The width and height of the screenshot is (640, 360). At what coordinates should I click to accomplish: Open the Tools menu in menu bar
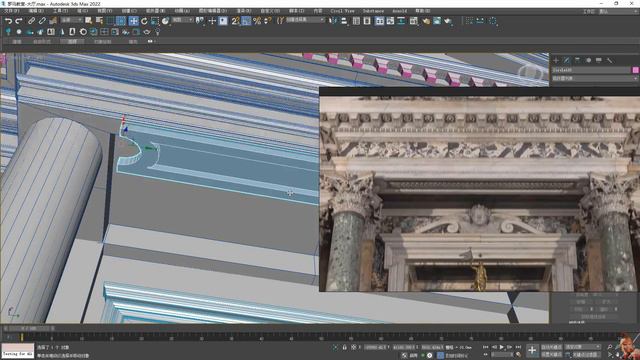coord(60,11)
